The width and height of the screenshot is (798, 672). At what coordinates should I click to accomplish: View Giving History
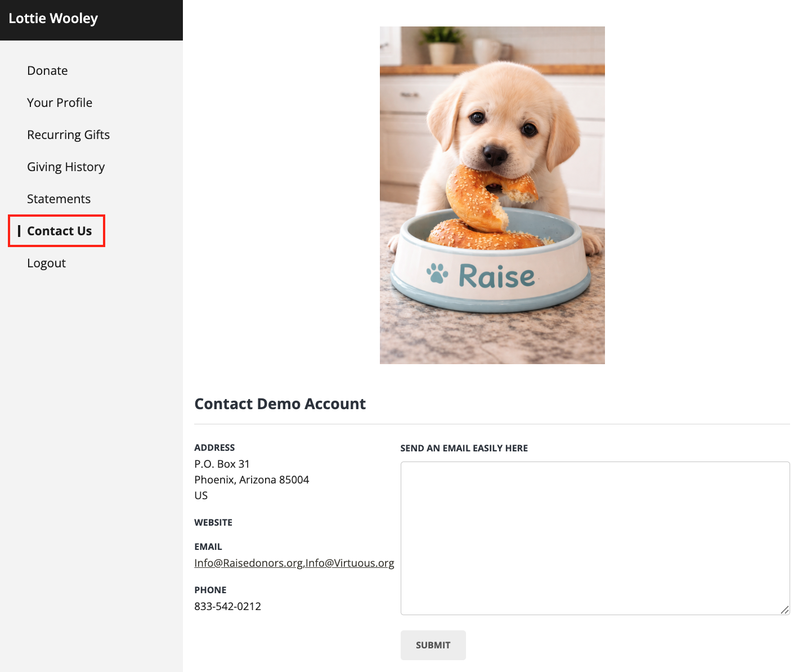66,167
